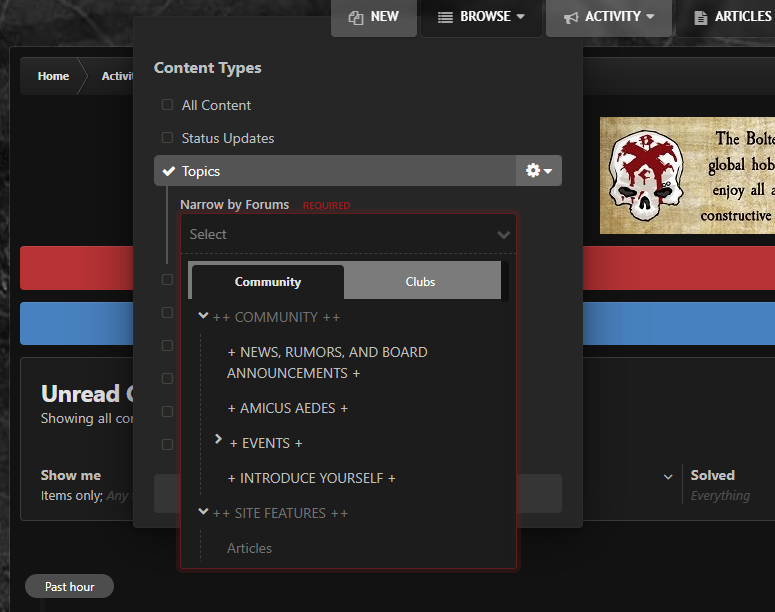Click the Topics row label
Viewport: 775px width, 612px height.
click(201, 171)
